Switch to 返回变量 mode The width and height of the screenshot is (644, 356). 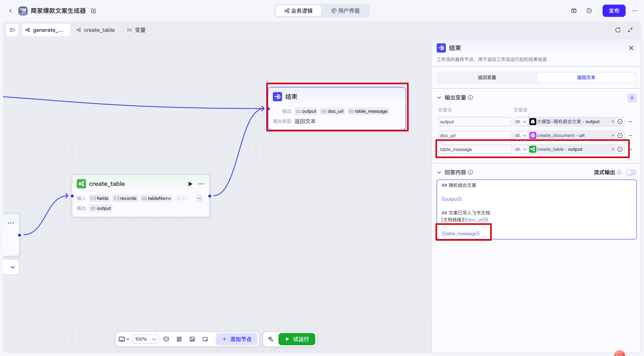(487, 77)
